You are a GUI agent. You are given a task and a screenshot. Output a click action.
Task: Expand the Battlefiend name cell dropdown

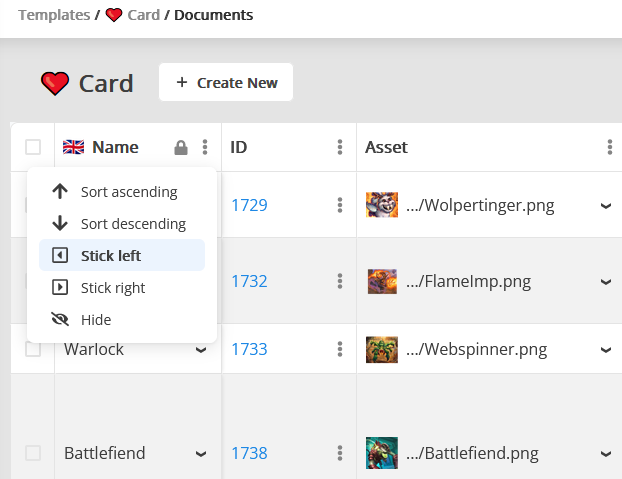(x=201, y=454)
